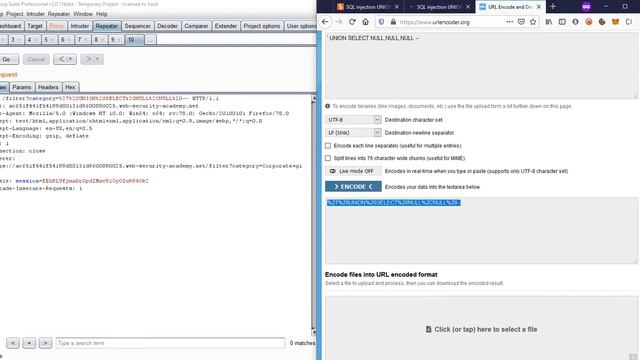Select Repeater request tab 10
The image size is (640, 360).
(134, 40)
